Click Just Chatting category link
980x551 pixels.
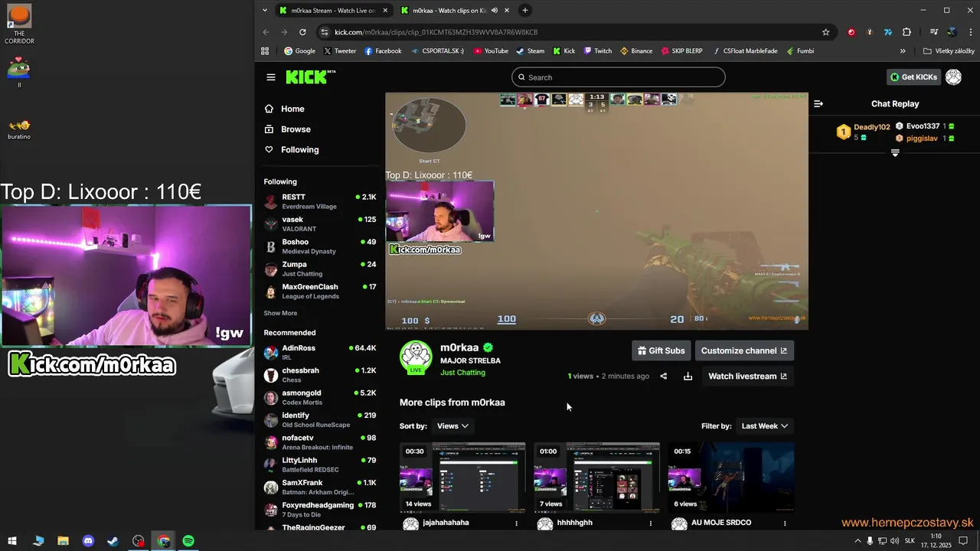click(462, 373)
